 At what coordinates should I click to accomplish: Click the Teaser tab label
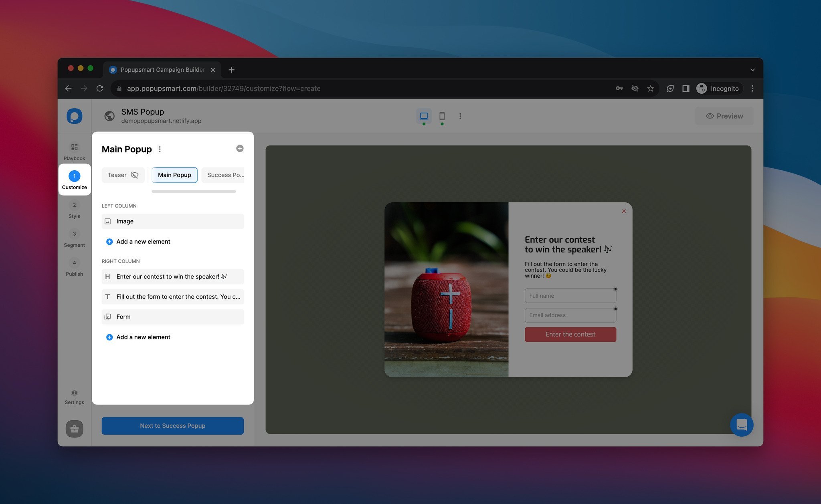click(x=117, y=175)
